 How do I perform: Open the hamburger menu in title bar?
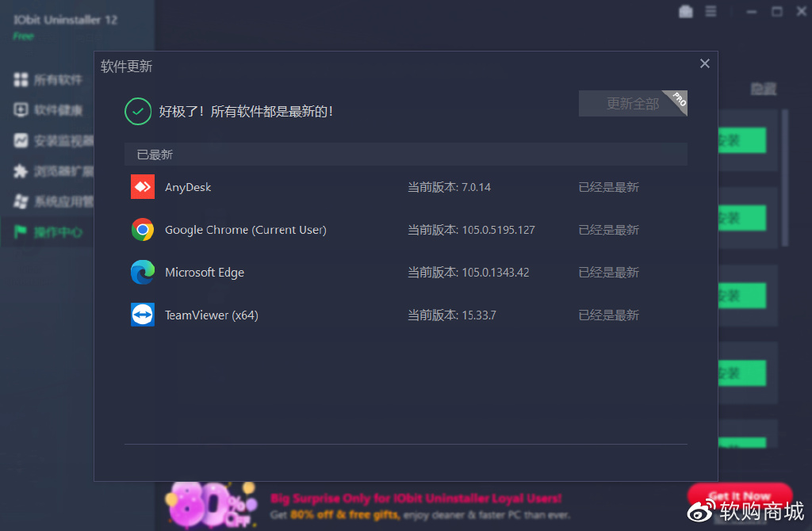(711, 11)
